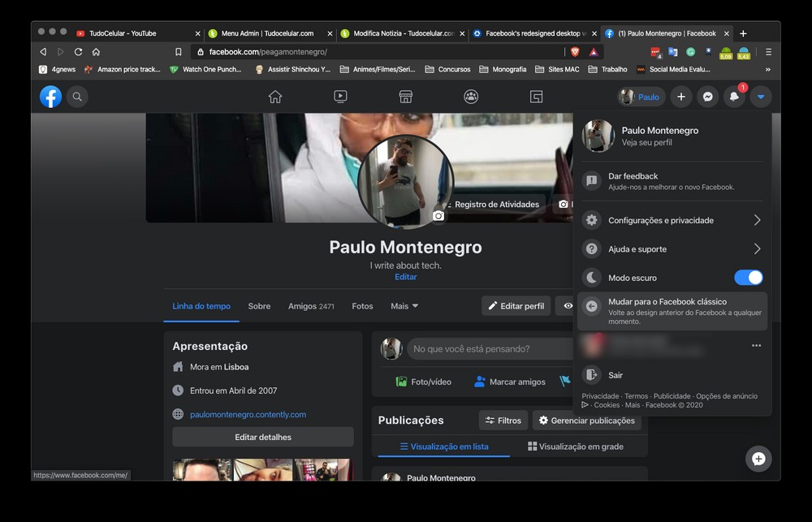Click the Termos footer link

click(636, 396)
